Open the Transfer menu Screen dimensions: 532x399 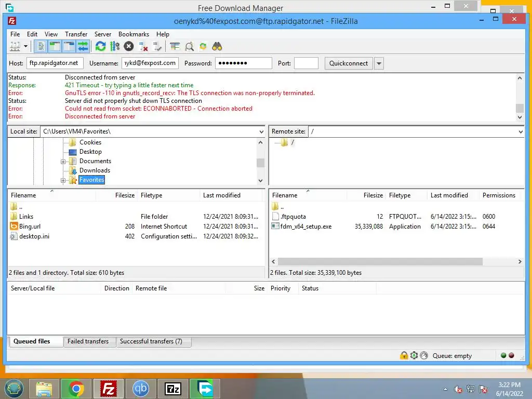point(76,34)
